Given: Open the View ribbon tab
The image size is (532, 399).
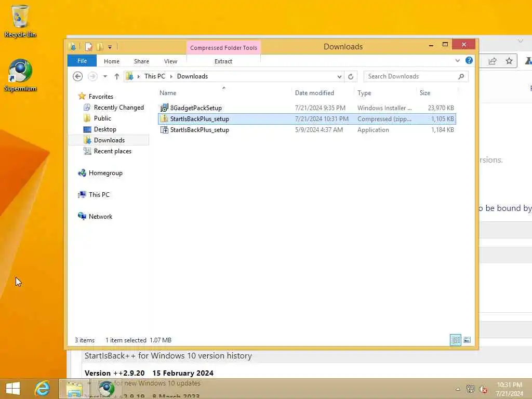Looking at the screenshot, I should pyautogui.click(x=170, y=61).
